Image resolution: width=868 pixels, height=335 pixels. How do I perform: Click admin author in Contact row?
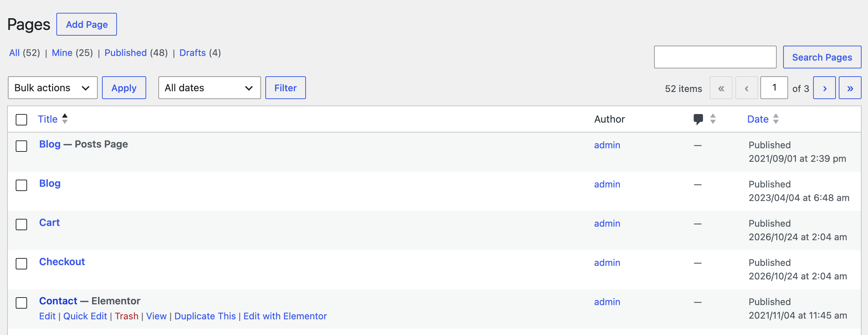[x=607, y=302]
